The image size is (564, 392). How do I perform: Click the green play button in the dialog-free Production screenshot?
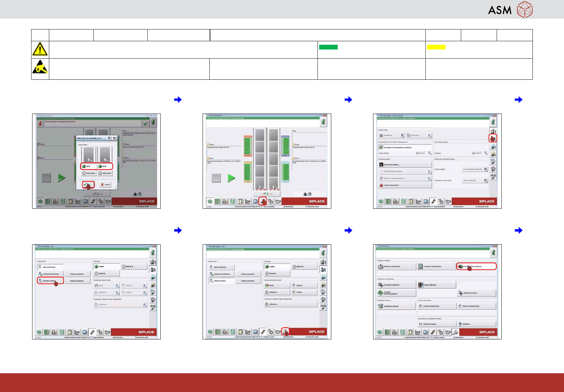pyautogui.click(x=231, y=178)
